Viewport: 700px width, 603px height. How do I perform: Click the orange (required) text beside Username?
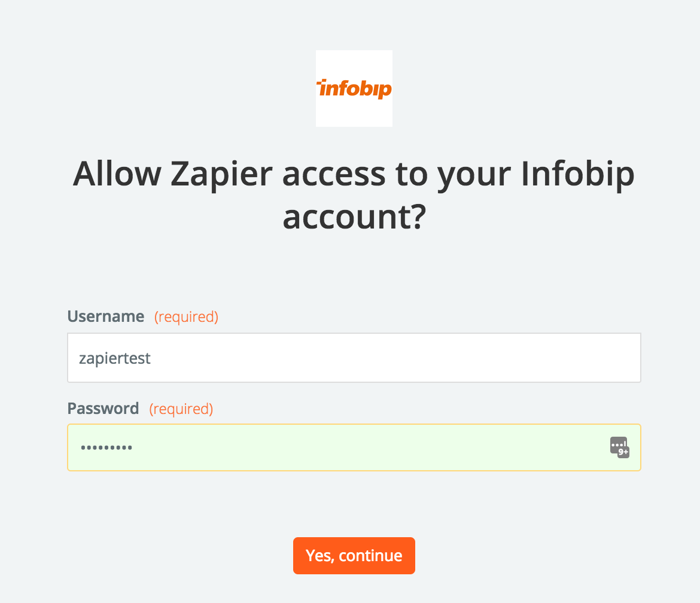[186, 316]
